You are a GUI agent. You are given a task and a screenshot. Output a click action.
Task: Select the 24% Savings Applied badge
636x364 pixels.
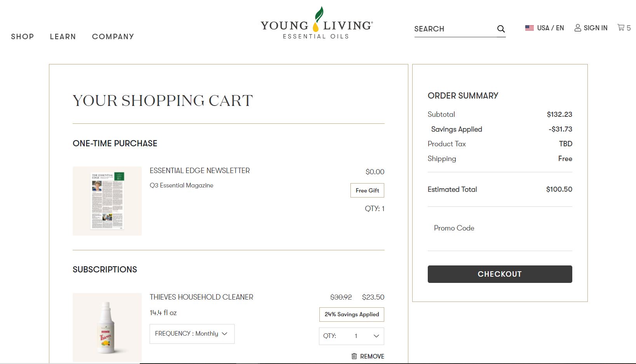351,314
